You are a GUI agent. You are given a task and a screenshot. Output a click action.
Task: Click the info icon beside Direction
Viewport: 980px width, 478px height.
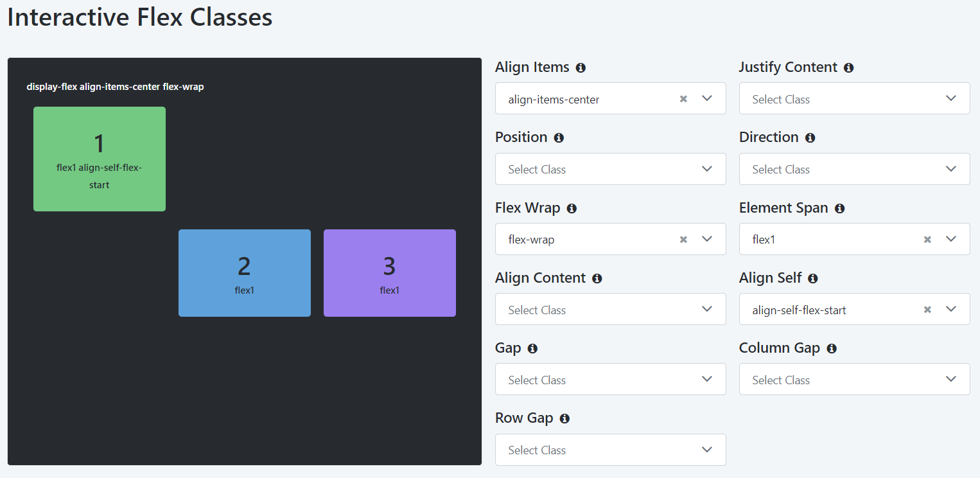pyautogui.click(x=810, y=137)
